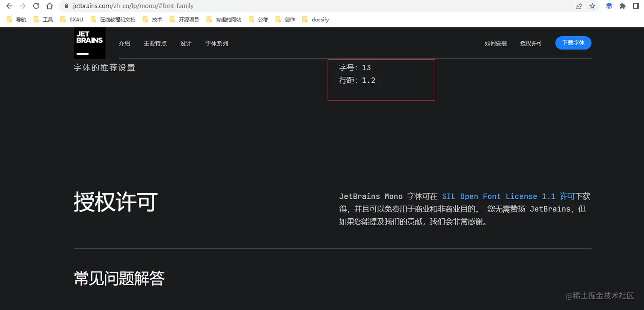Go to the 设计 section
This screenshot has height=310, width=644.
tap(186, 43)
